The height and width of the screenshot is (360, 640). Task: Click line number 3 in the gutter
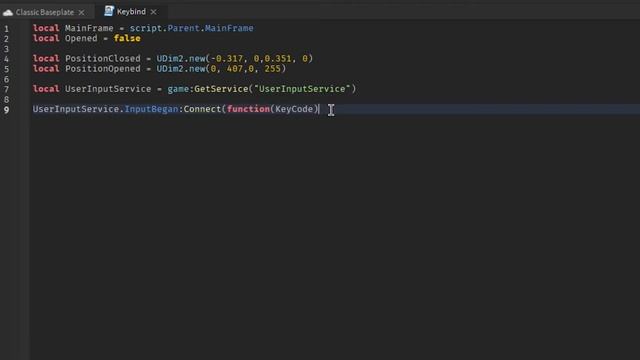[x=6, y=49]
